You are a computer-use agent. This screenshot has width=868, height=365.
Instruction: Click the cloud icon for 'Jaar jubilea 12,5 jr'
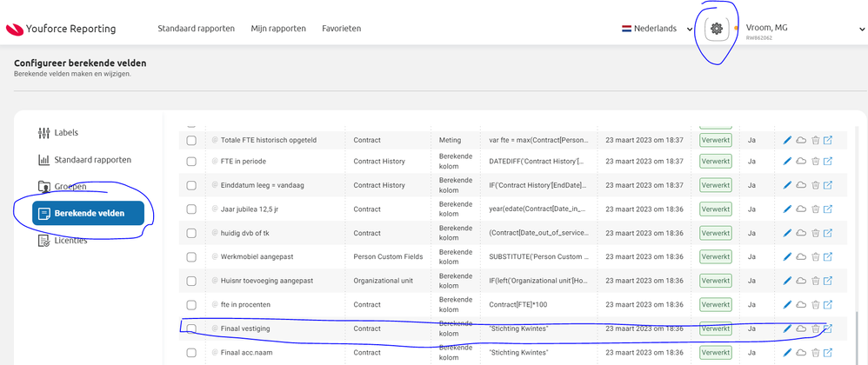pos(801,209)
